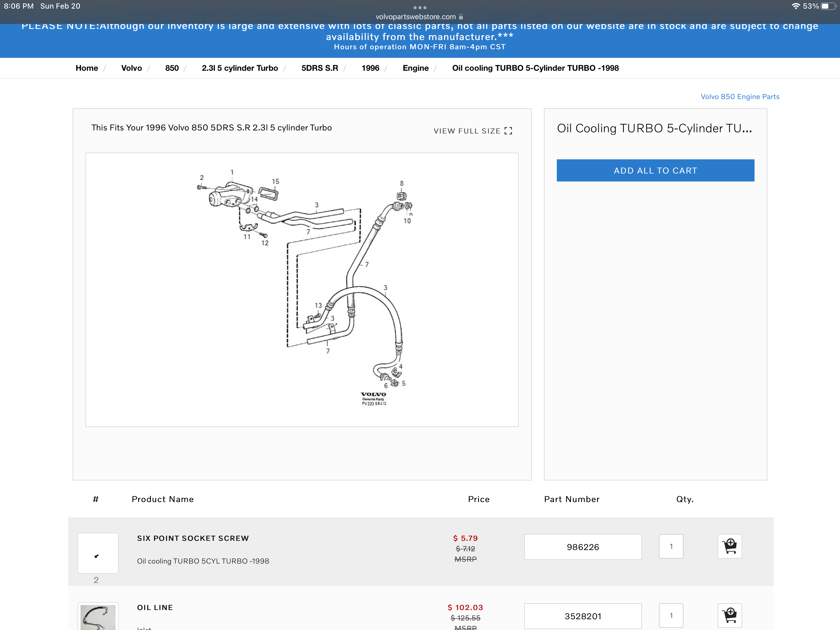Screen dimensions: 840x630
Task: Click the part number box 3528201
Action: pos(583,616)
